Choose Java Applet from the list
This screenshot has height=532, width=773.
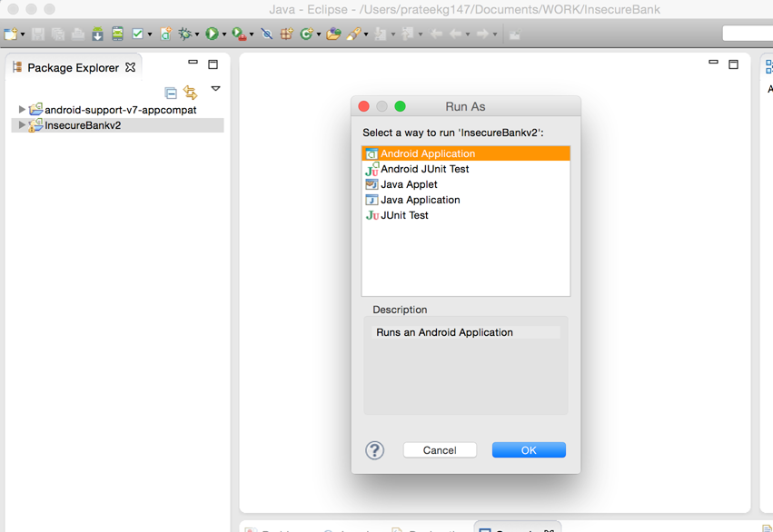(x=409, y=184)
